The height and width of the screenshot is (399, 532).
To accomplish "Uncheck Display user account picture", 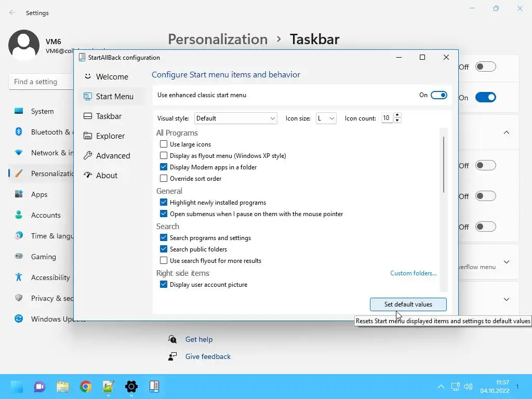I will pyautogui.click(x=164, y=284).
